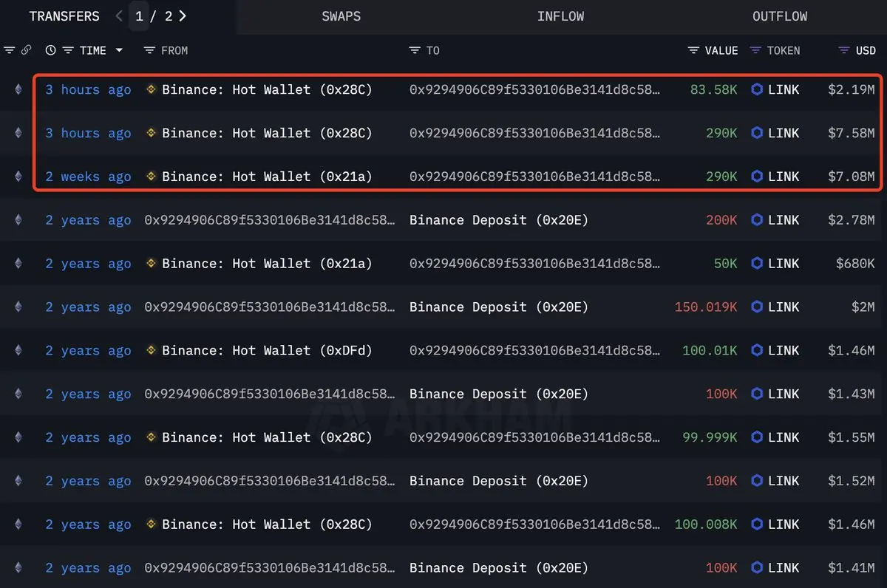The width and height of the screenshot is (887, 588).
Task: Open Binance Deposit (0x20E) on 200K row
Action: pos(499,220)
